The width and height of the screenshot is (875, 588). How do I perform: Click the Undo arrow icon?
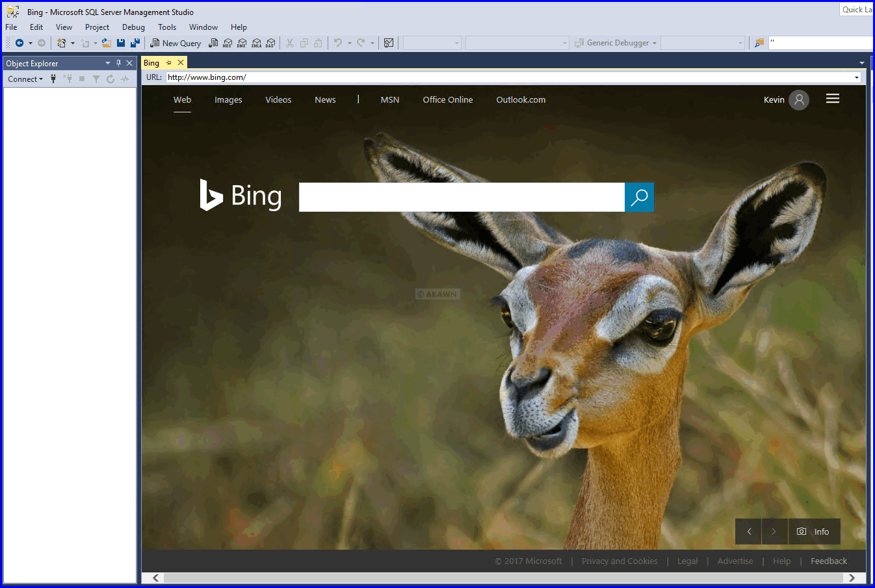[338, 43]
